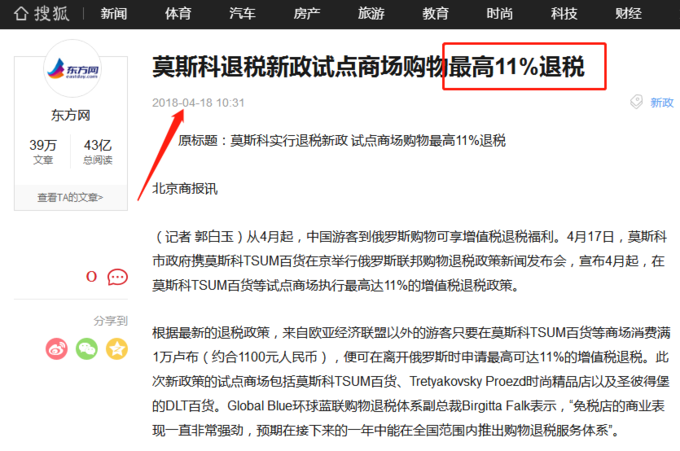680x451 pixels.
Task: Click the 原标题 line text
Action: point(342,141)
